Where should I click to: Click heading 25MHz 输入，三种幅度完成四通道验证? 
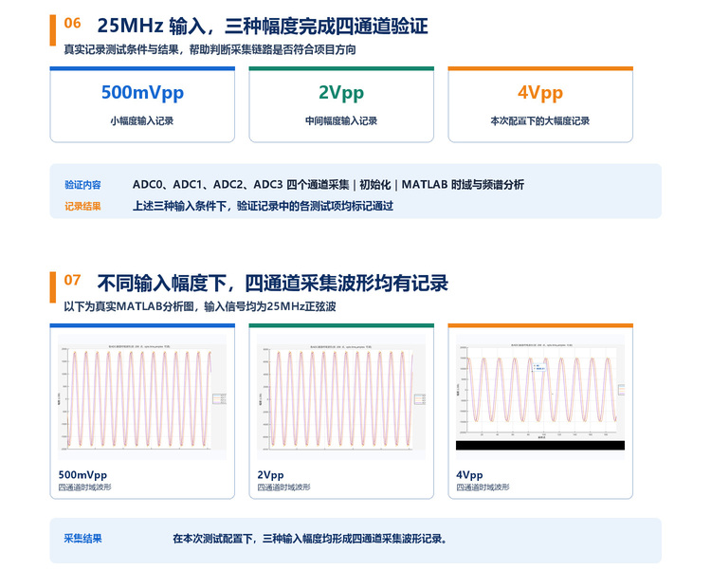click(263, 26)
